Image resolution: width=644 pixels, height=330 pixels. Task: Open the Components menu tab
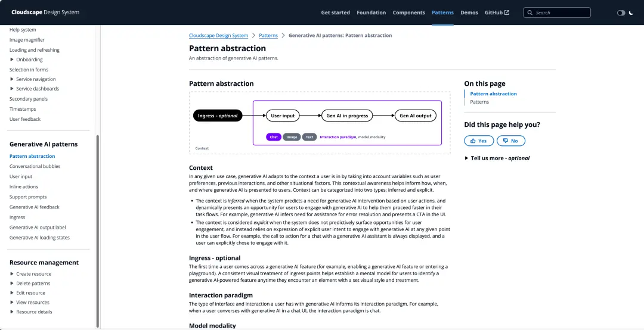(408, 13)
